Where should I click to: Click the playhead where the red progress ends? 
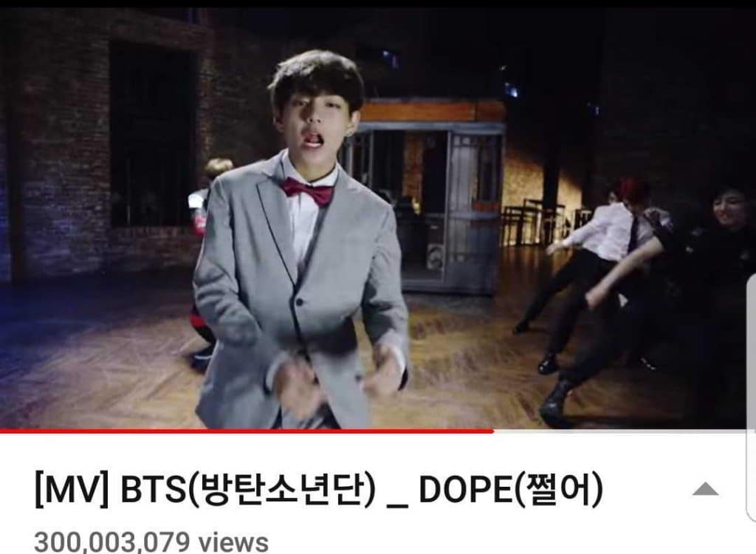[x=492, y=431]
